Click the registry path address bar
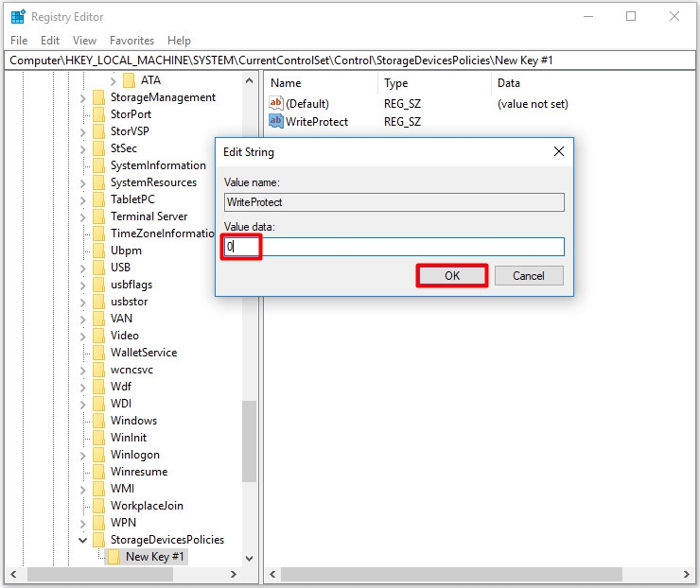This screenshot has width=700, height=588. pyautogui.click(x=350, y=61)
